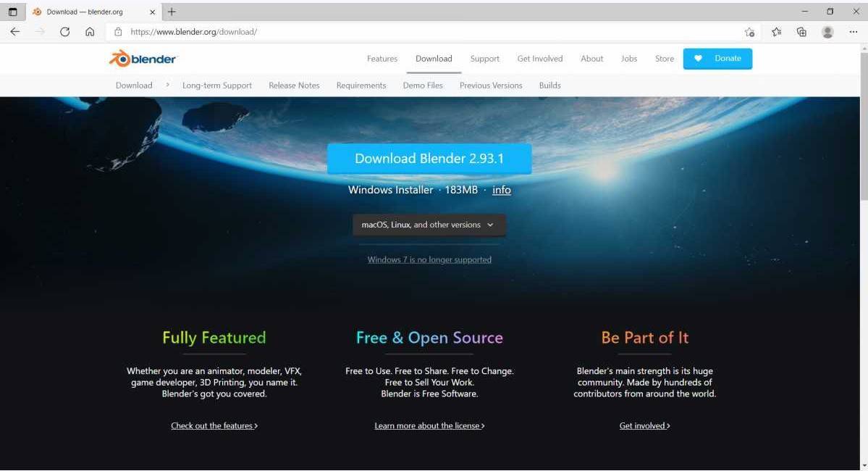
Task: Open the Builds link
Action: (x=549, y=86)
